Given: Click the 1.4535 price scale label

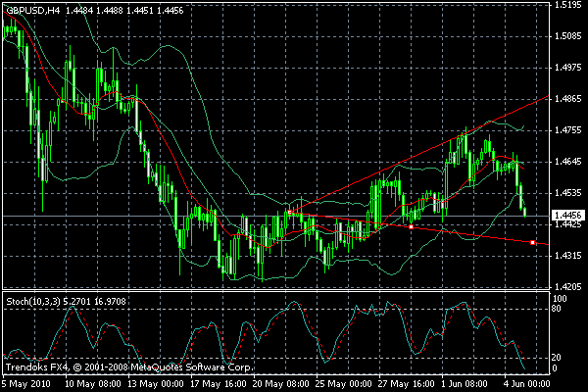Looking at the screenshot, I should (567, 193).
